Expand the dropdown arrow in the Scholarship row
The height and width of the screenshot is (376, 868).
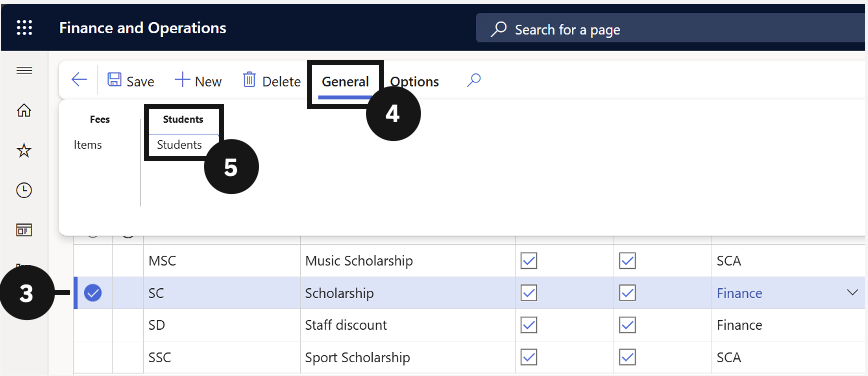[x=852, y=292]
